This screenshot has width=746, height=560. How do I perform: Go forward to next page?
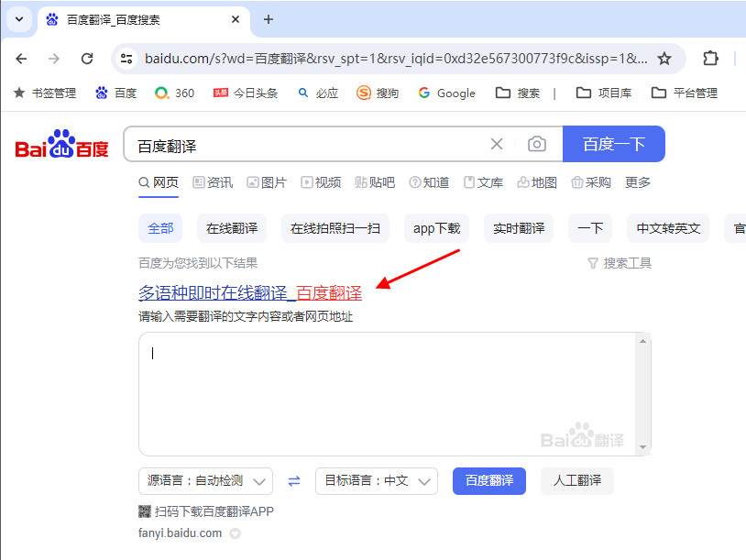(54, 59)
